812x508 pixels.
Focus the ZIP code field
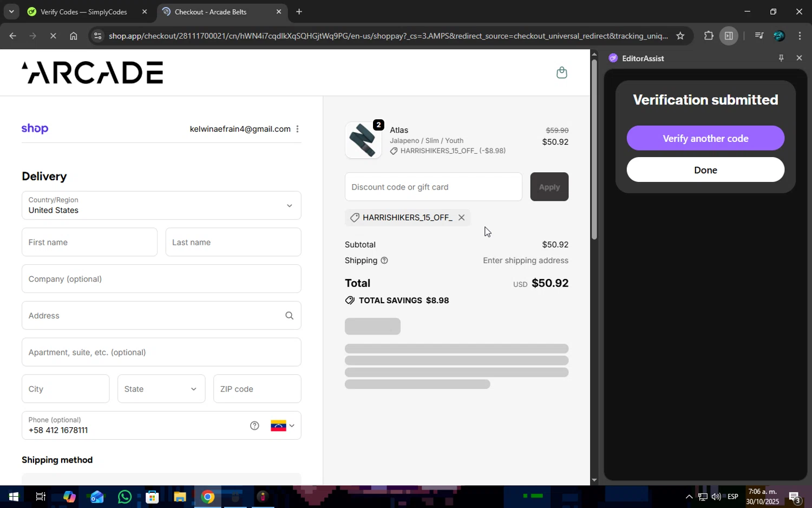[x=257, y=389]
